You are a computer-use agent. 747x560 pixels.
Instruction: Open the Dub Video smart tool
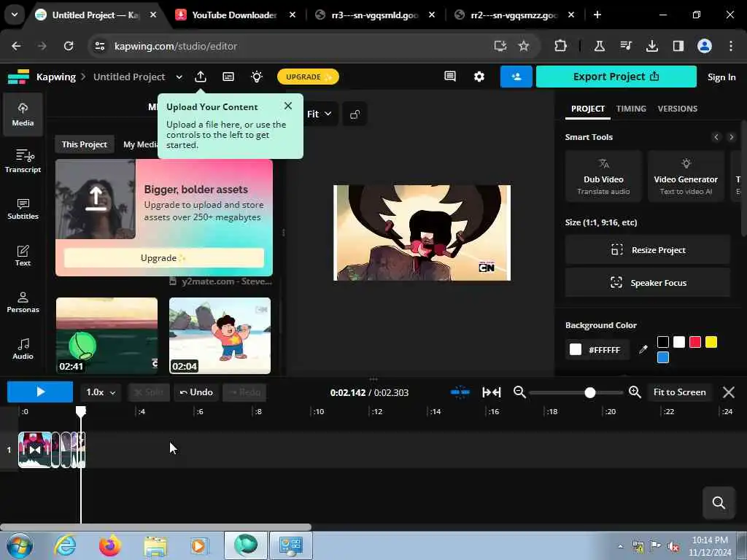[x=603, y=176]
